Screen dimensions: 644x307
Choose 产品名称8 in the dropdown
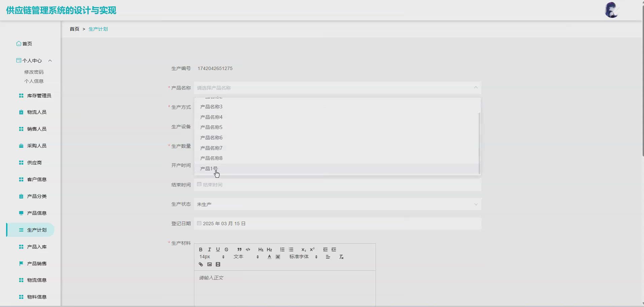(x=337, y=158)
